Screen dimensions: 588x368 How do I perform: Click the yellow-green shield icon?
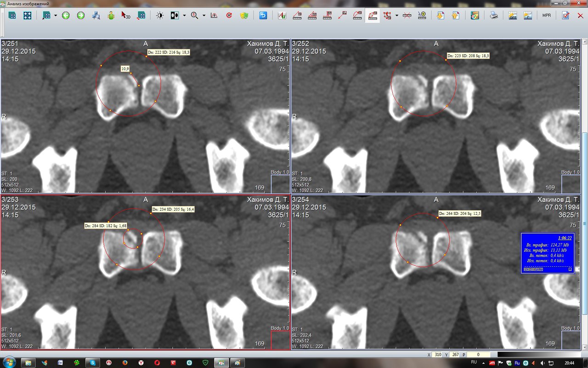[244, 15]
